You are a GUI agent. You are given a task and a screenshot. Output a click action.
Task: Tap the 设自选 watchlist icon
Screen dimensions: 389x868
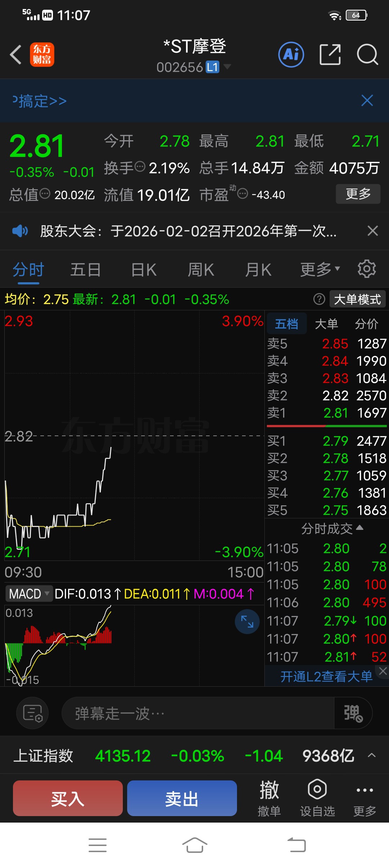click(x=317, y=798)
